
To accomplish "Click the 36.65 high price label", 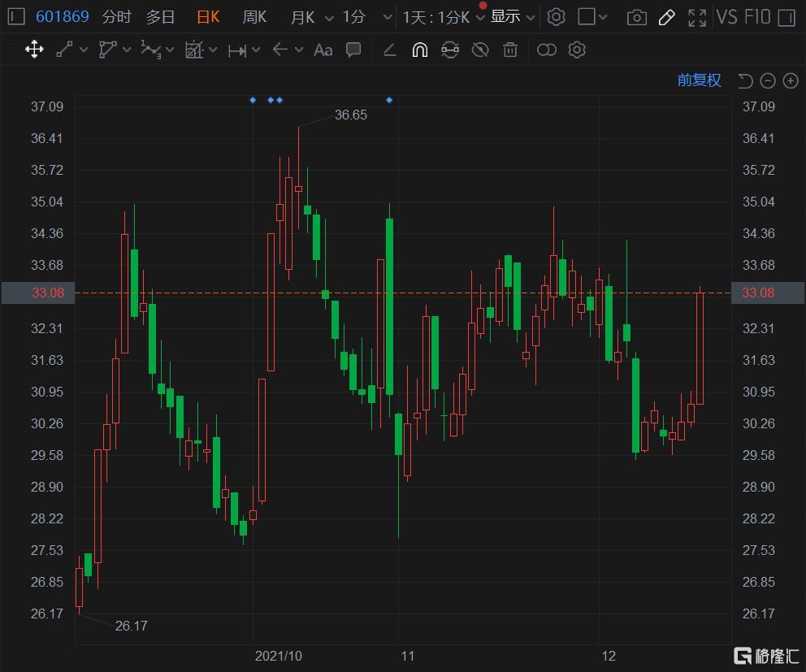I will pyautogui.click(x=350, y=115).
